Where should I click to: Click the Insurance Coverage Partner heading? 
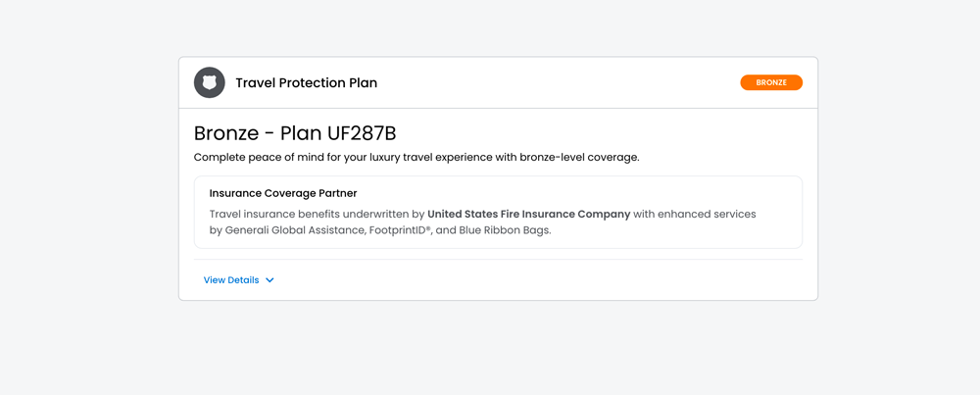283,193
